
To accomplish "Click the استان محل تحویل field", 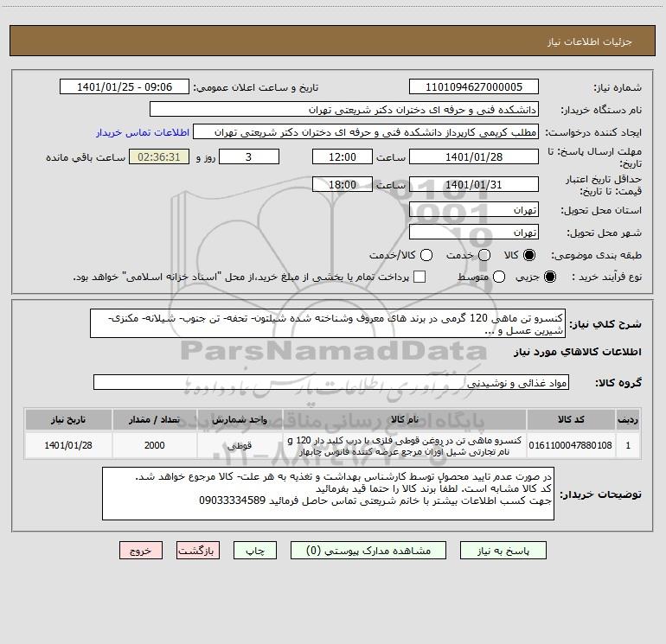I will tap(474, 210).
